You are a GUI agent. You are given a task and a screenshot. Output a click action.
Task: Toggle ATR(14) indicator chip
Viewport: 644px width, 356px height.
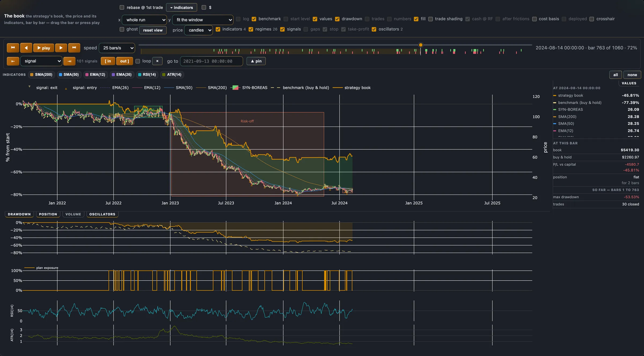coord(172,75)
